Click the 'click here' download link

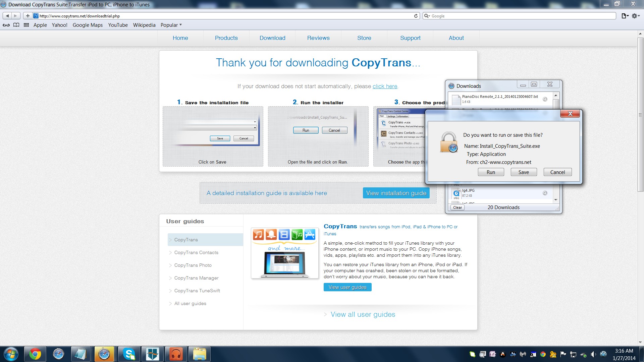click(x=385, y=86)
